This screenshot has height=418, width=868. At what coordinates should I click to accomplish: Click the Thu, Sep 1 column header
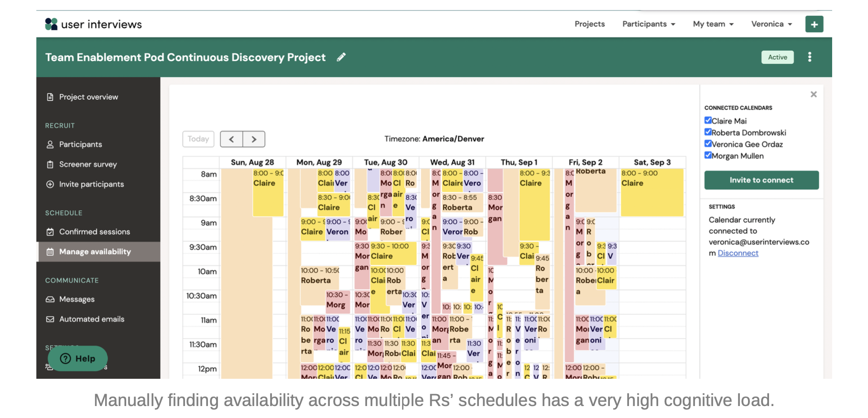coord(519,162)
